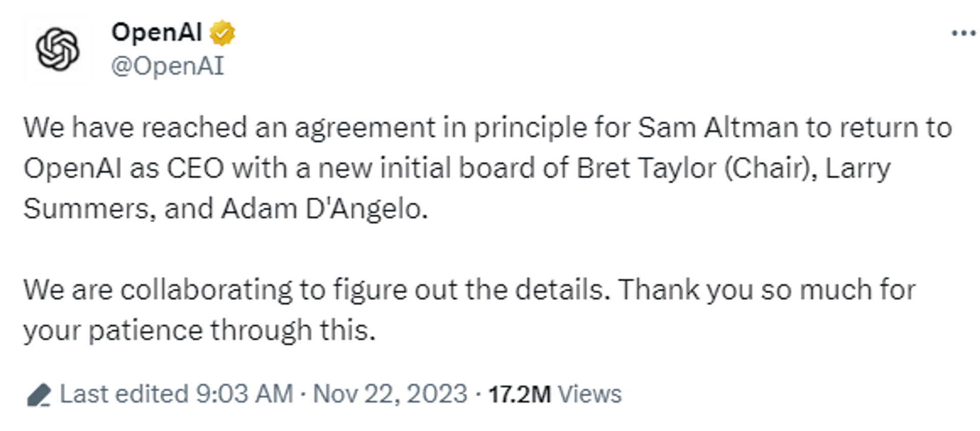980x431 pixels.
Task: Open the 17.2M view count
Action: 520,394
